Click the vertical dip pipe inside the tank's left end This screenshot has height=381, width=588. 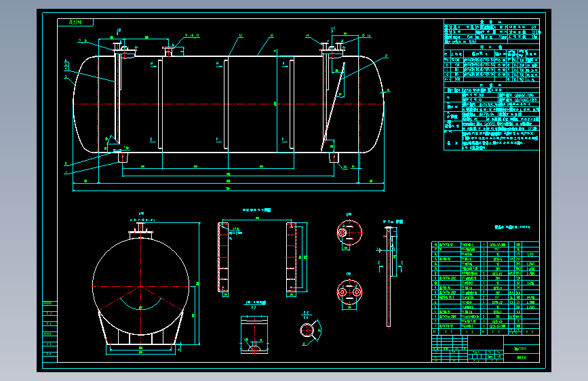click(x=117, y=98)
